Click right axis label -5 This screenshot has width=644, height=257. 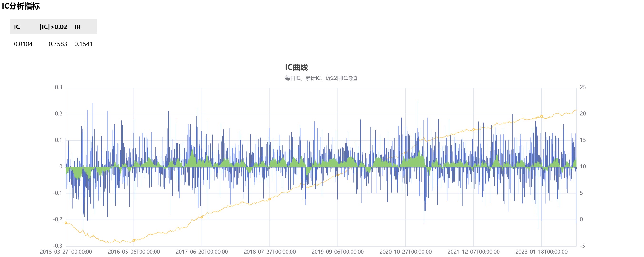click(x=582, y=246)
